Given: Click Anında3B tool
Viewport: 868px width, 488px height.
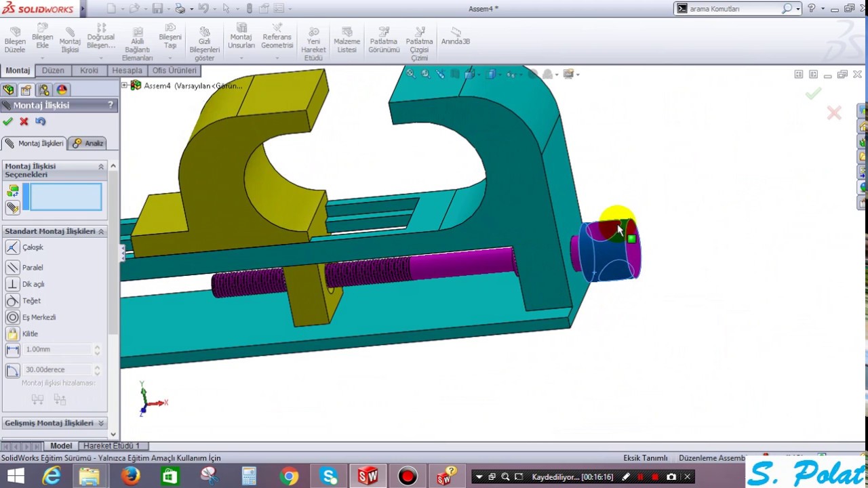Looking at the screenshot, I should (456, 37).
